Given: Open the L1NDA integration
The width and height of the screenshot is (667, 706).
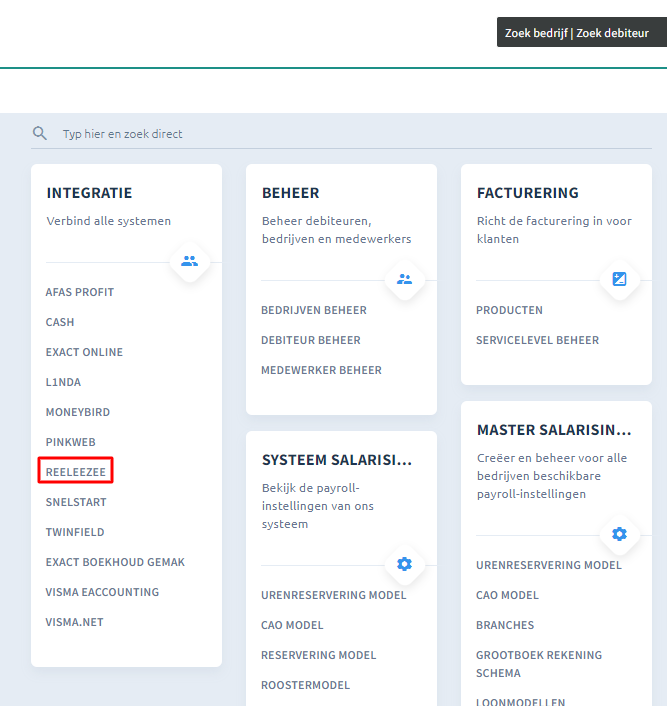Looking at the screenshot, I should (x=63, y=382).
